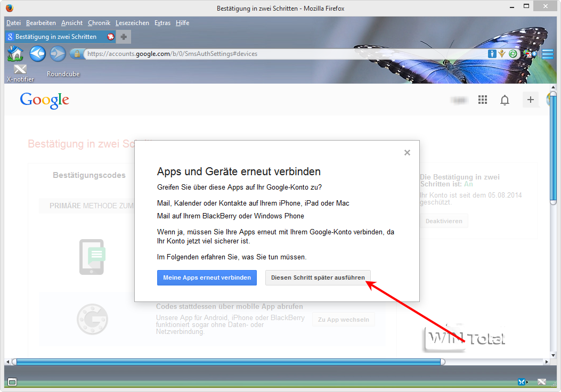Click the horizontal scrollbar right arrow

546,362
